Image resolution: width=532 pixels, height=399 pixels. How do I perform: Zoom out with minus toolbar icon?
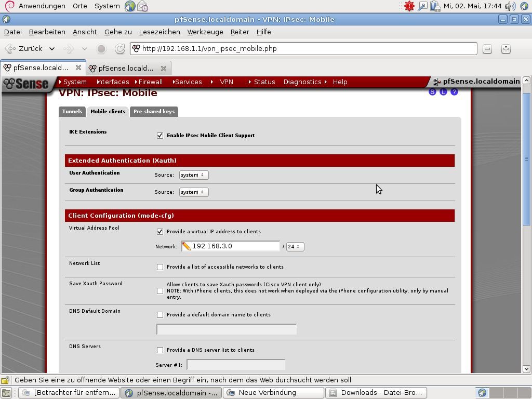pyautogui.click(x=487, y=49)
